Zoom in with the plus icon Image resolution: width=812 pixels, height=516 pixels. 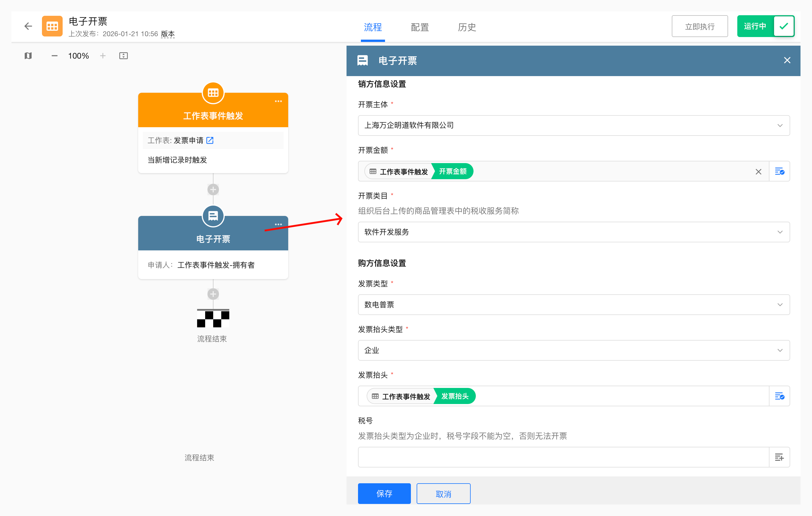[103, 56]
